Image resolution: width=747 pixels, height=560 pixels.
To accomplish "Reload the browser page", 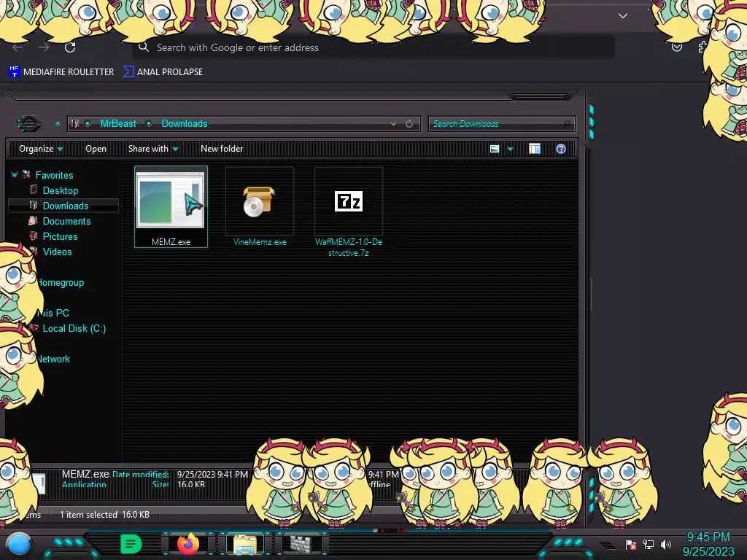I will (70, 47).
